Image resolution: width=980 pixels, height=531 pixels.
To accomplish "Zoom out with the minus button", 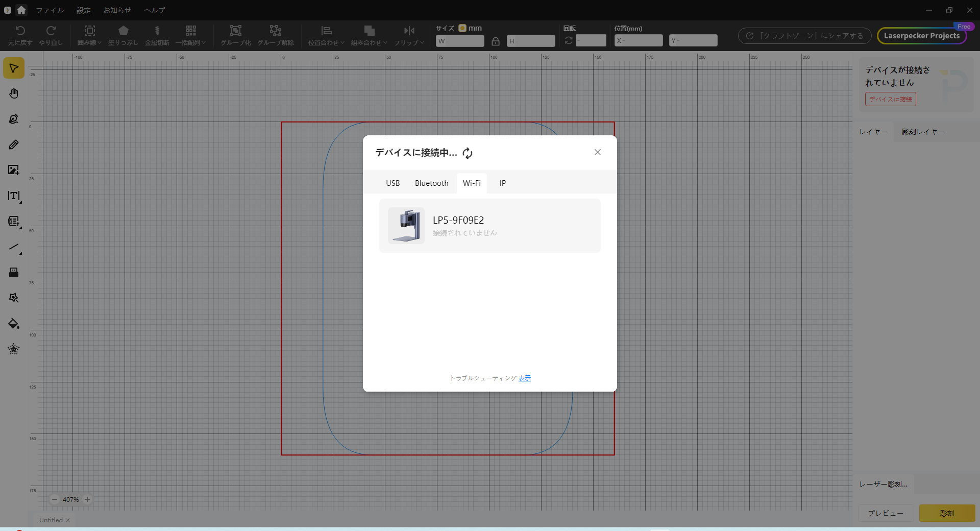I will coord(55,499).
